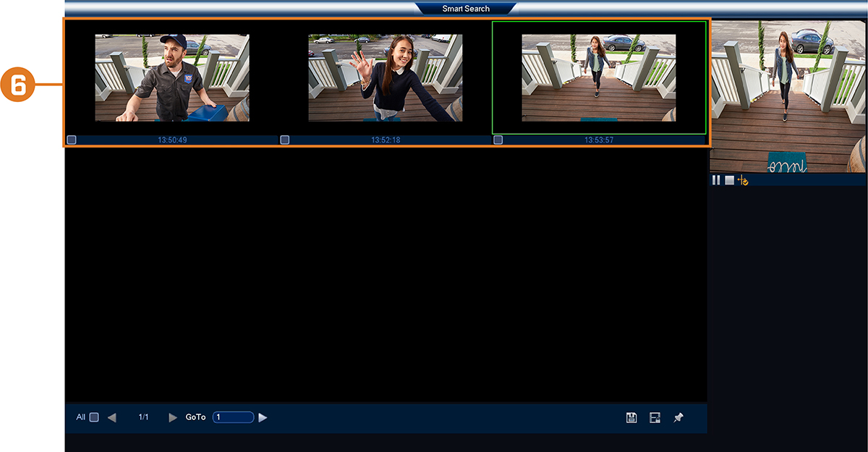Go to the next page arrow after 1/1
868x452 pixels.
[x=173, y=417]
